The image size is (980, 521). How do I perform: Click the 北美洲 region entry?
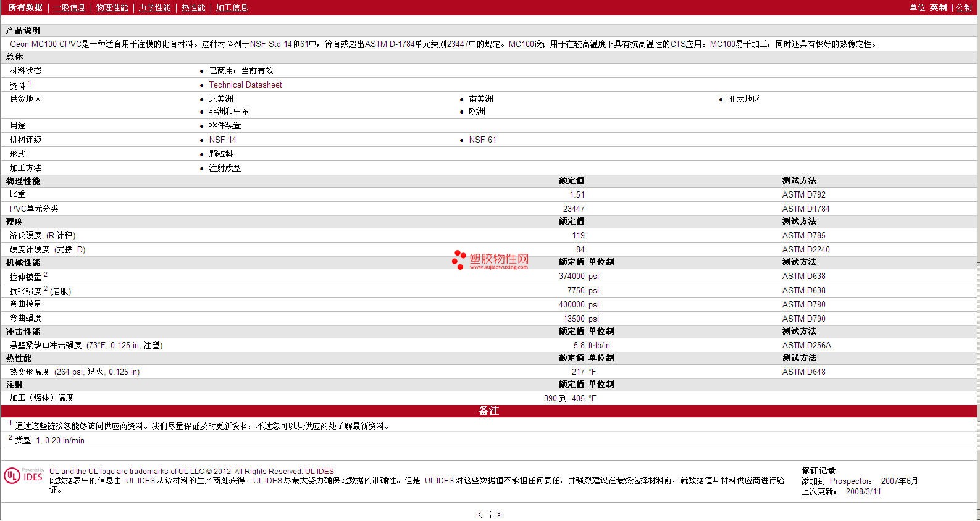(x=221, y=99)
